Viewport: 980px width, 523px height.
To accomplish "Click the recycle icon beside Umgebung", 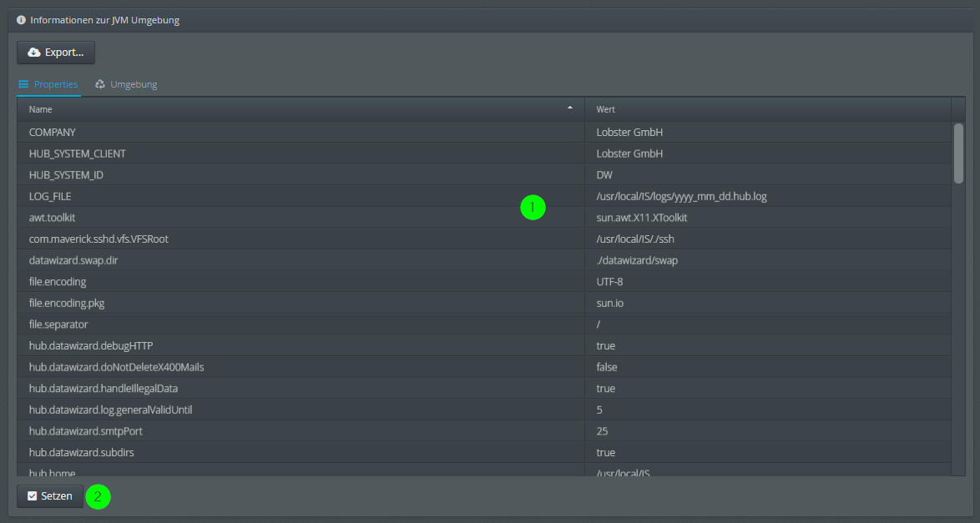I will [98, 83].
